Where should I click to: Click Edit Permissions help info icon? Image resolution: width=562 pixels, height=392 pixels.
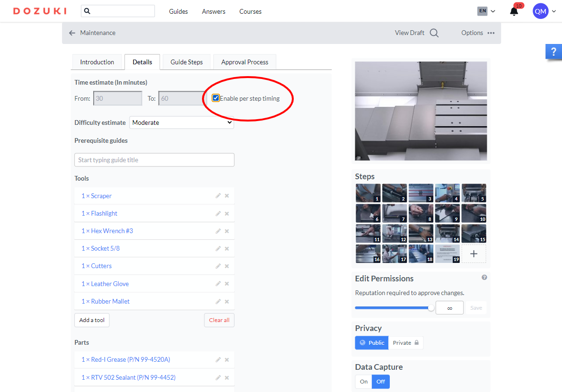tap(484, 278)
